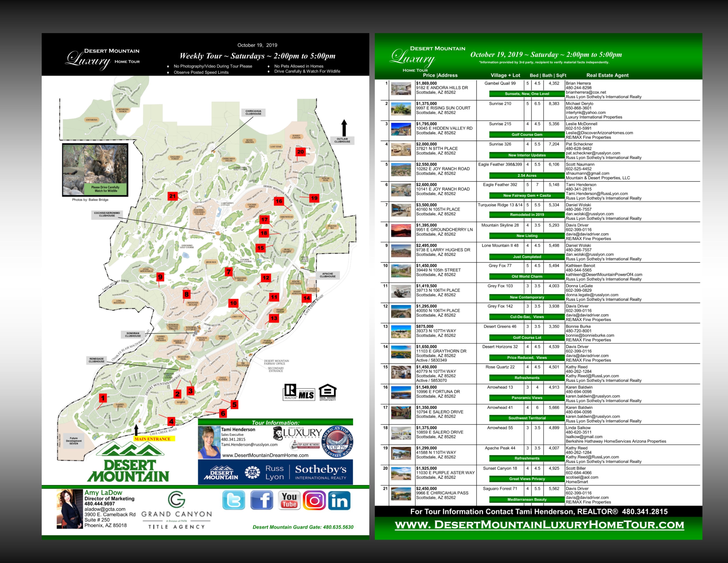Open the Facebook icon
Viewport: 728px width, 563px height.
(262, 500)
